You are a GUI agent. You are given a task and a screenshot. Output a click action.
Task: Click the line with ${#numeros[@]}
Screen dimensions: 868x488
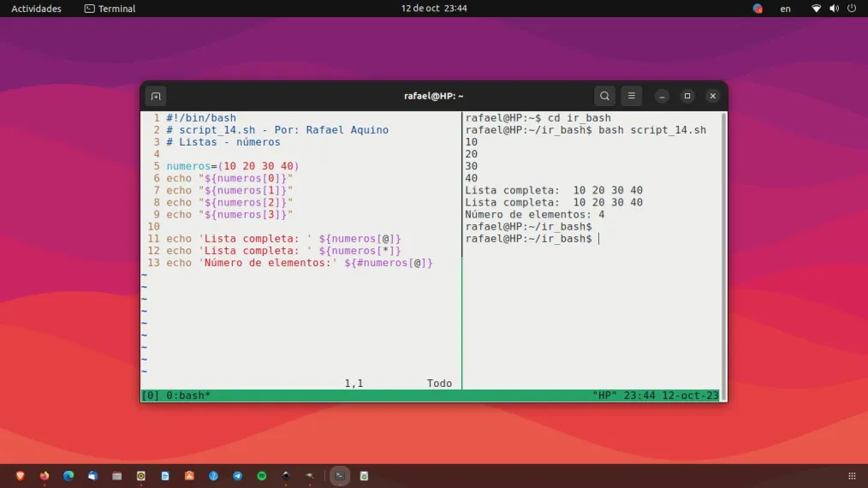[x=300, y=263]
